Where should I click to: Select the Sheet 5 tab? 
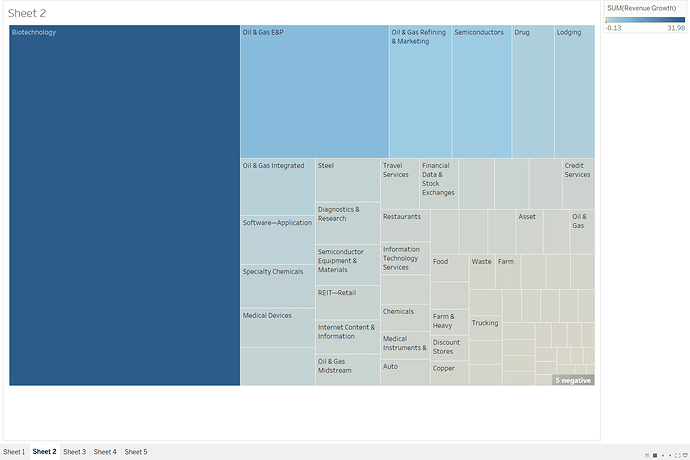[x=136, y=452]
